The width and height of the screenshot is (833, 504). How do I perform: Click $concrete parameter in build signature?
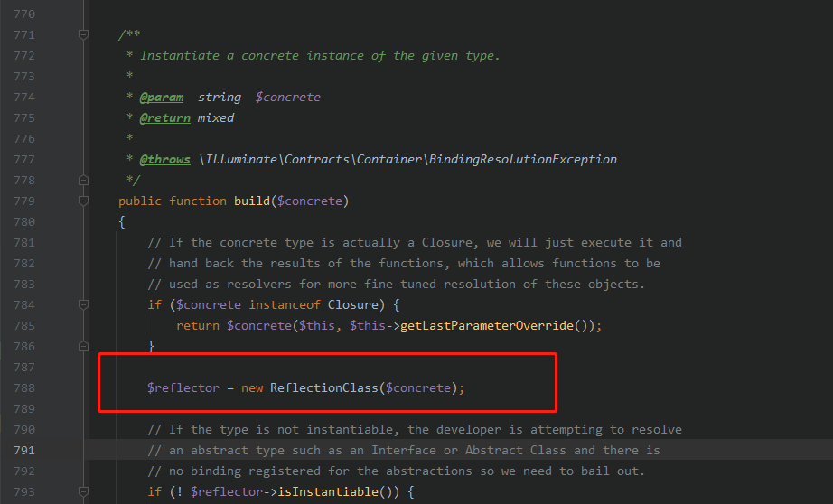click(x=310, y=201)
